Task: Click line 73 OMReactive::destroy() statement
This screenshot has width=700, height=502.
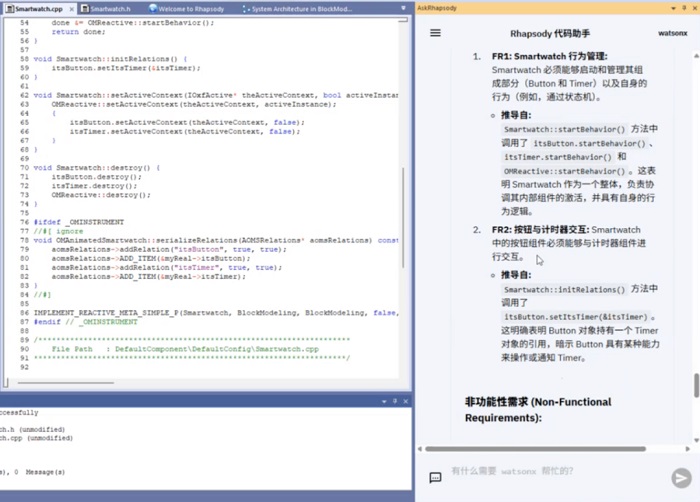Action: 101,195
